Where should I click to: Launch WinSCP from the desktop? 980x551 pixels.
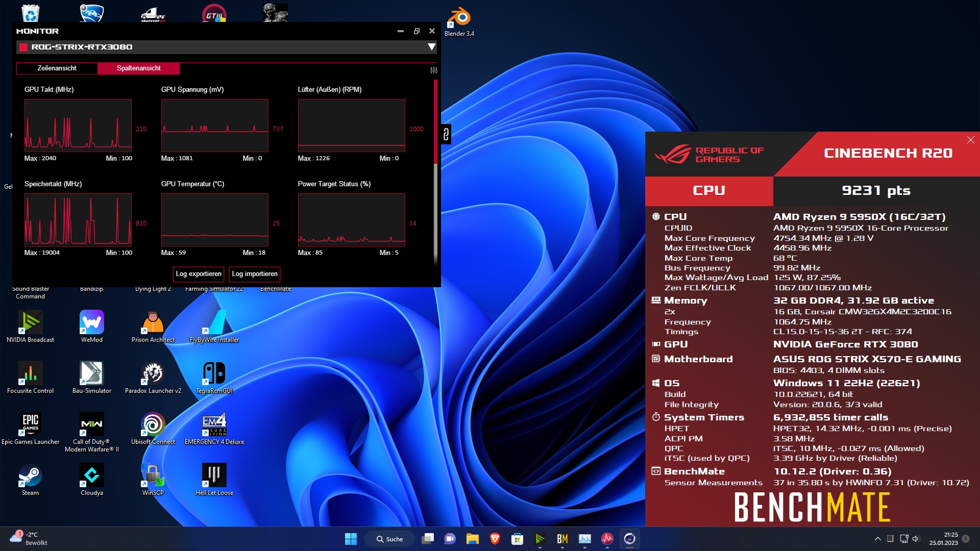(153, 480)
